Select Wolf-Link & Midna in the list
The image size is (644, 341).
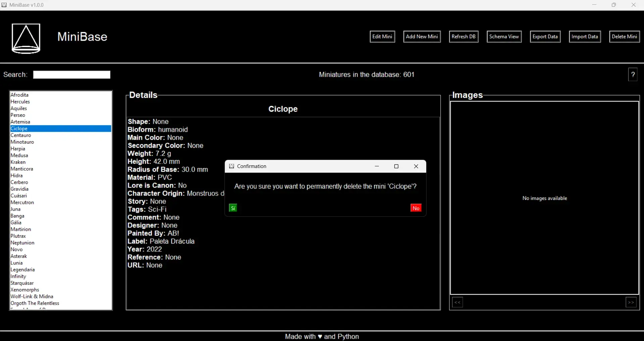click(x=61, y=297)
